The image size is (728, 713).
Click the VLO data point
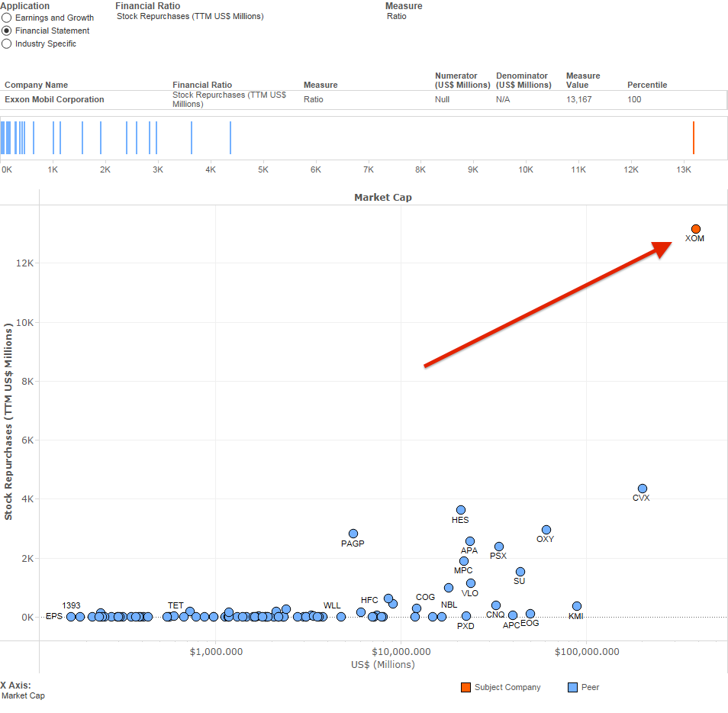471,583
